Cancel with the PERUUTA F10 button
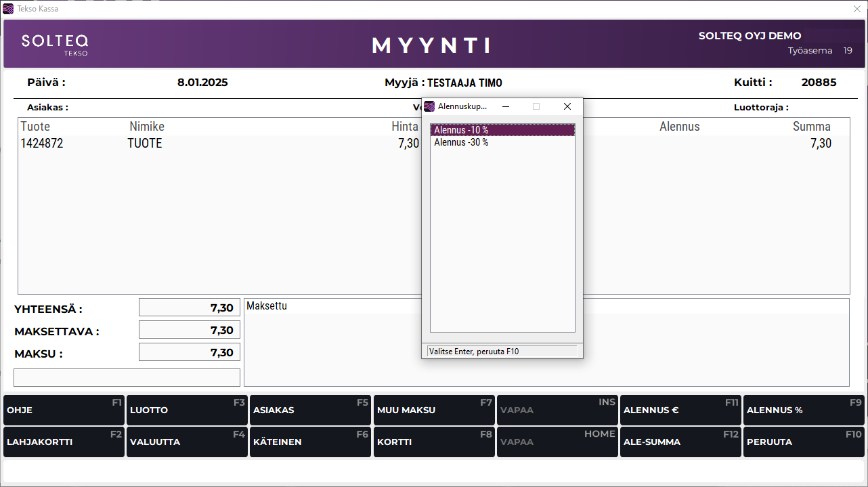868x487 pixels. click(803, 442)
